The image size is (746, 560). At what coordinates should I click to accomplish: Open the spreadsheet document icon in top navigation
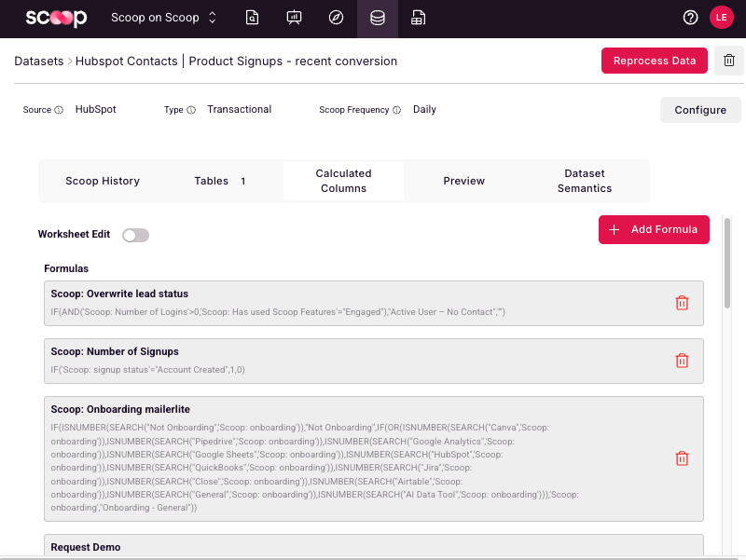pyautogui.click(x=418, y=18)
